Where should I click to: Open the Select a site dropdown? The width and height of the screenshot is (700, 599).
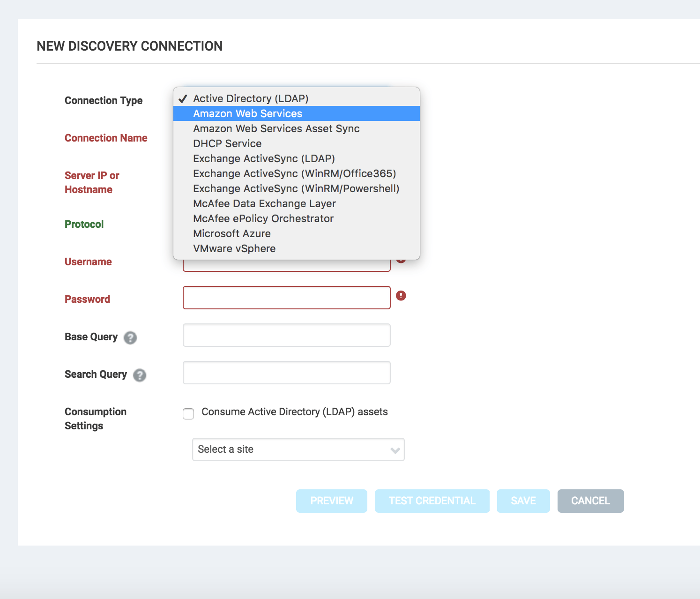[298, 449]
